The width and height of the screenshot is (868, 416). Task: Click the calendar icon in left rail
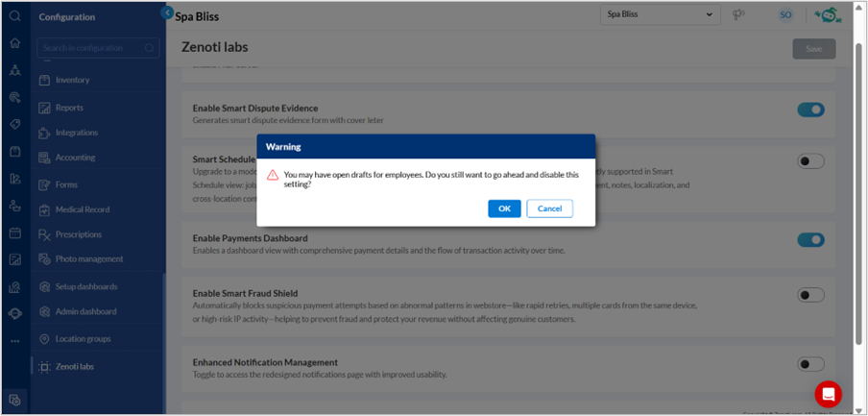15,233
